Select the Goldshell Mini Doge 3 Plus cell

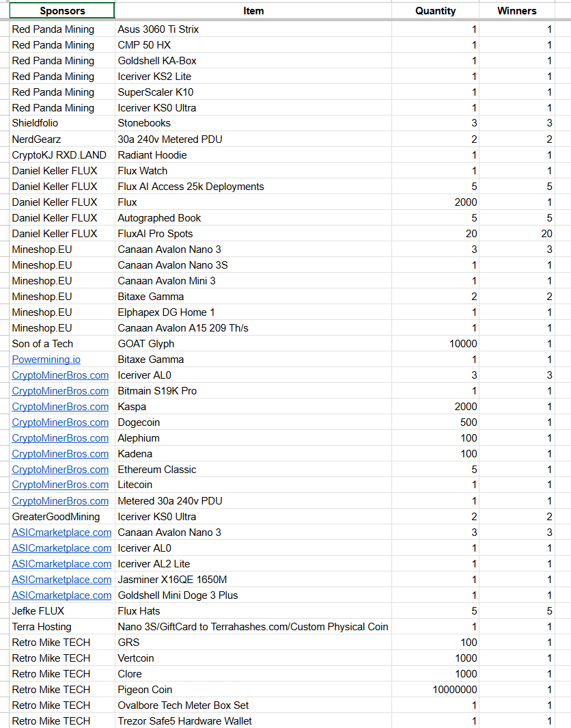253,595
